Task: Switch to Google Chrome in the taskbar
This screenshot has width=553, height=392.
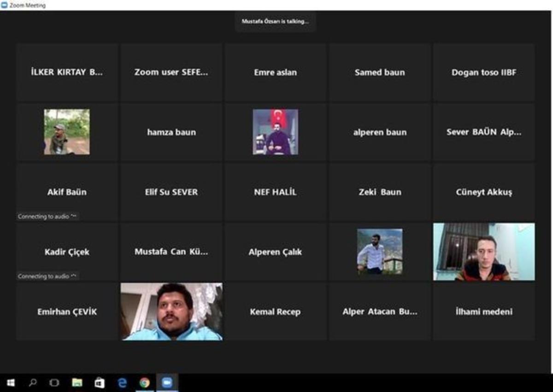Action: click(145, 382)
